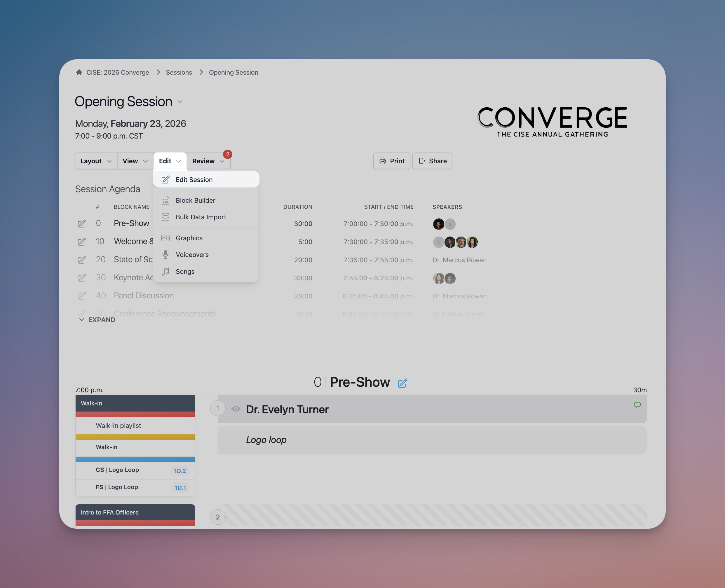Click the edit pencil for block 30 Keynote
Image resolution: width=725 pixels, height=588 pixels.
82,278
